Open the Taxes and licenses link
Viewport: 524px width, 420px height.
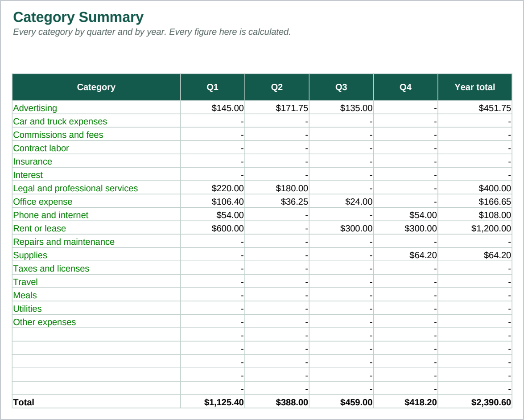[x=51, y=269]
